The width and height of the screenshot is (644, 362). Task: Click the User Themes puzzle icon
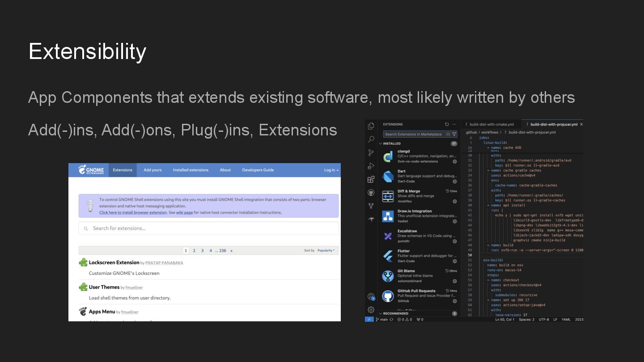[83, 287]
